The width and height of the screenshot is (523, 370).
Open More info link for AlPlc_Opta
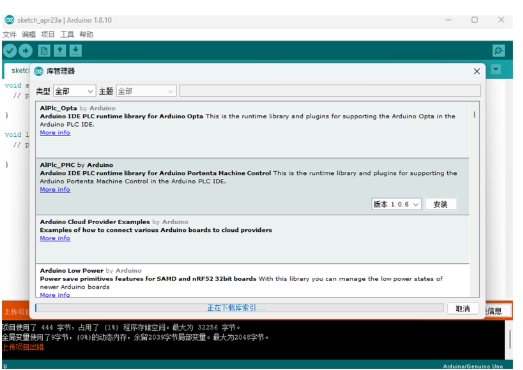tap(55, 132)
